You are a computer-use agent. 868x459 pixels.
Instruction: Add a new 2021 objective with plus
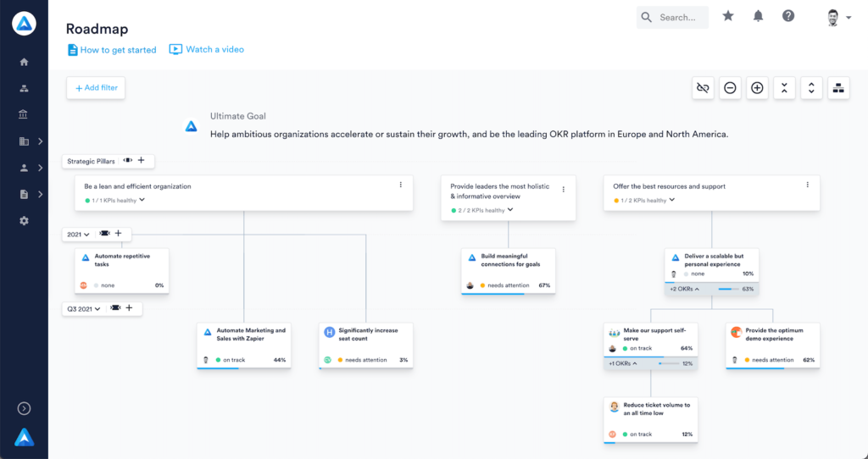[x=118, y=234]
